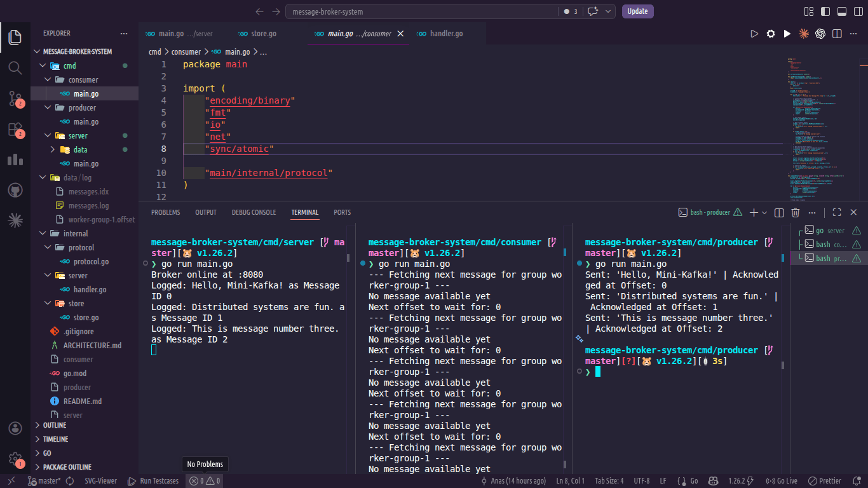This screenshot has height=488, width=868.
Task: Open the Accounts menu icon
Action: tap(15, 428)
